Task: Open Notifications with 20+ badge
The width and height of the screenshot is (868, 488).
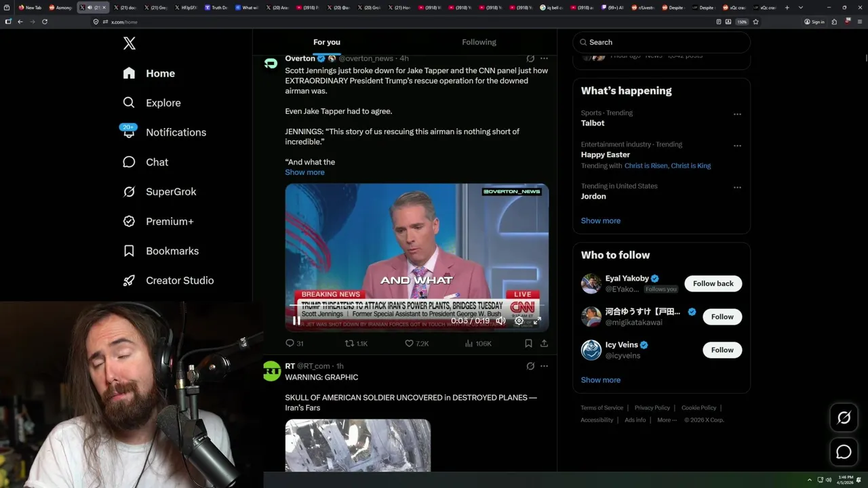Action: pos(163,132)
